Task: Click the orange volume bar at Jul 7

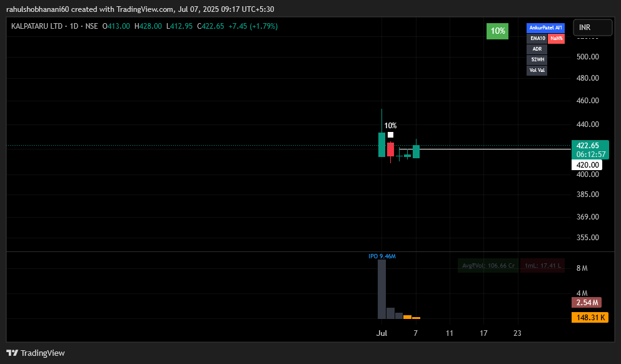Action: (417, 318)
